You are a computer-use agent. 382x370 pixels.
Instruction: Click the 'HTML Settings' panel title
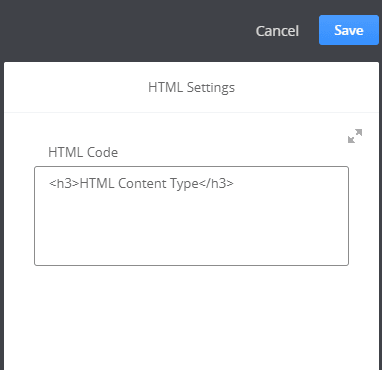[x=191, y=87]
